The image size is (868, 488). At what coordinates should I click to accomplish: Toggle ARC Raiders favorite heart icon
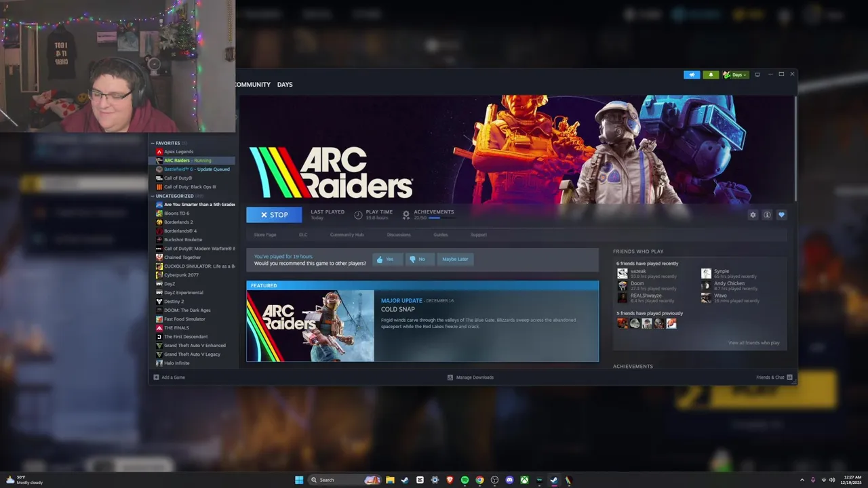[781, 215]
